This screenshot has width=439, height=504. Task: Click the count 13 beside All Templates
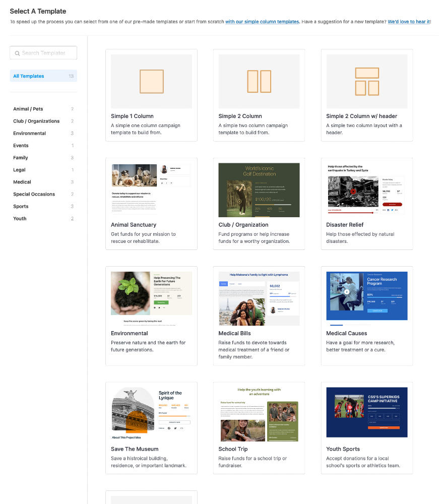point(71,76)
